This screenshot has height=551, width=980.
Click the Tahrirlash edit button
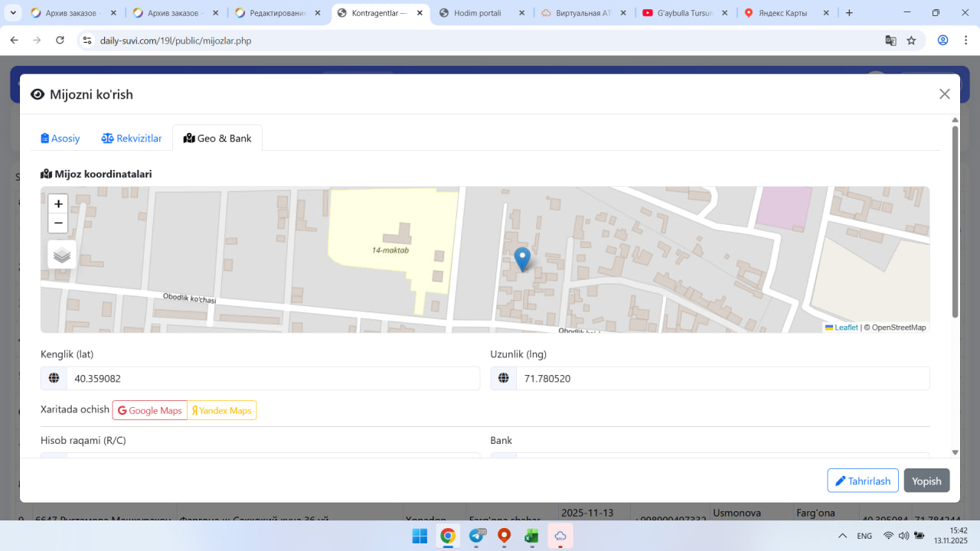pos(863,481)
